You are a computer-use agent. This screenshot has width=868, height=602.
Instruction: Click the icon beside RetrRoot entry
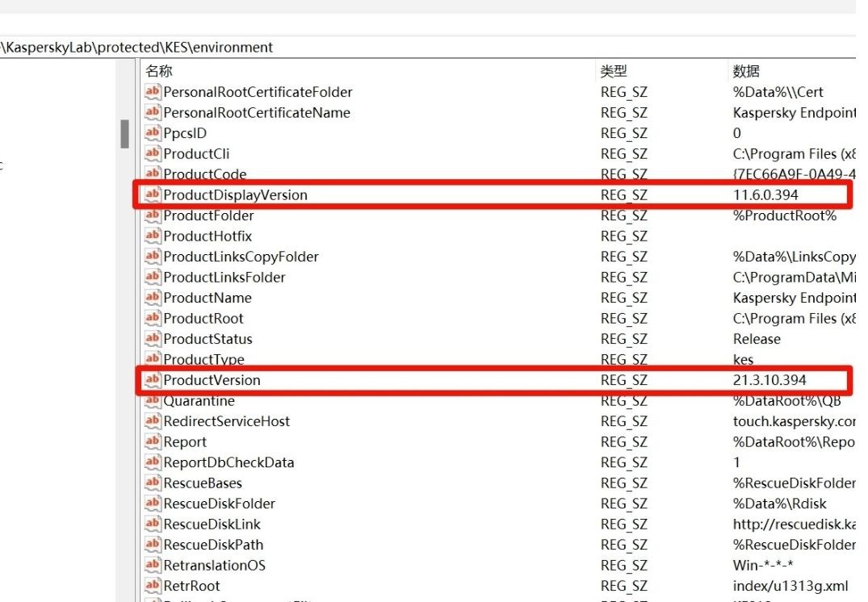(152, 586)
